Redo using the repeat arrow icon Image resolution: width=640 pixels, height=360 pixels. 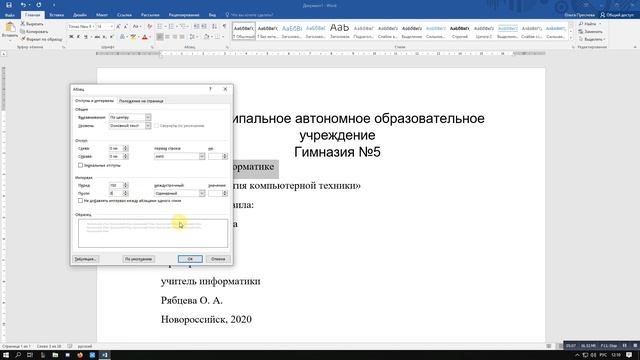[38, 5]
